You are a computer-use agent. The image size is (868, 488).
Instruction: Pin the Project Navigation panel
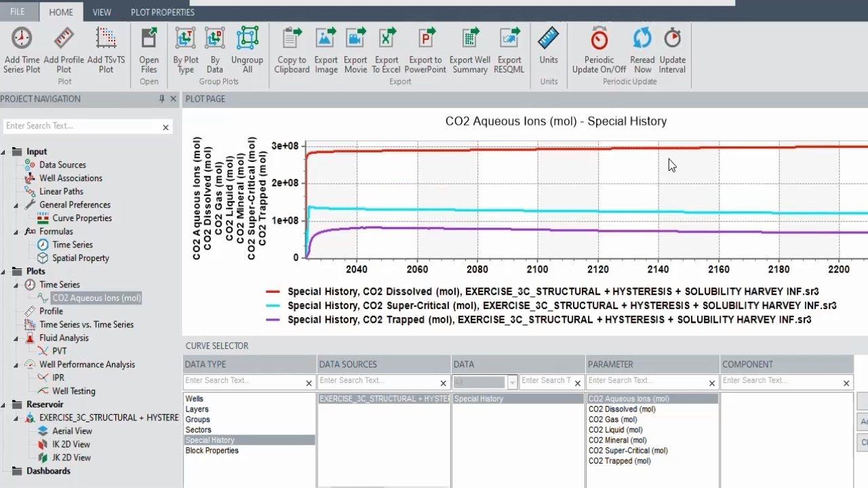pyautogui.click(x=161, y=99)
